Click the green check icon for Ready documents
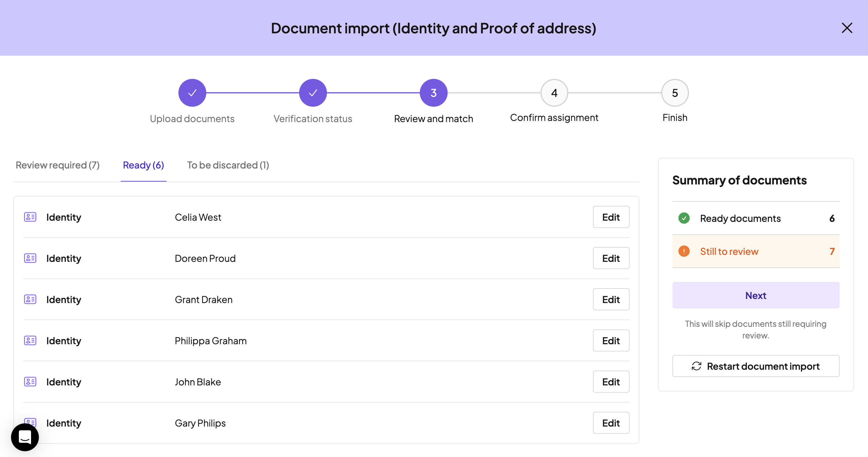The image size is (868, 457). pos(684,218)
